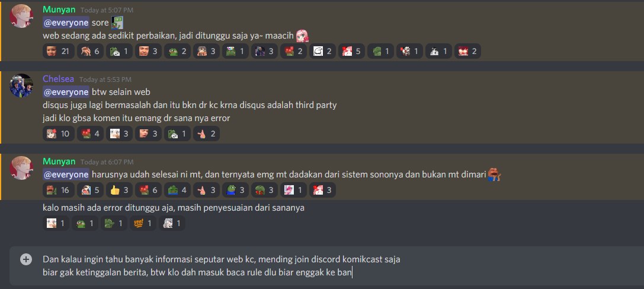Open Chelsea's profile avatar

[21, 85]
